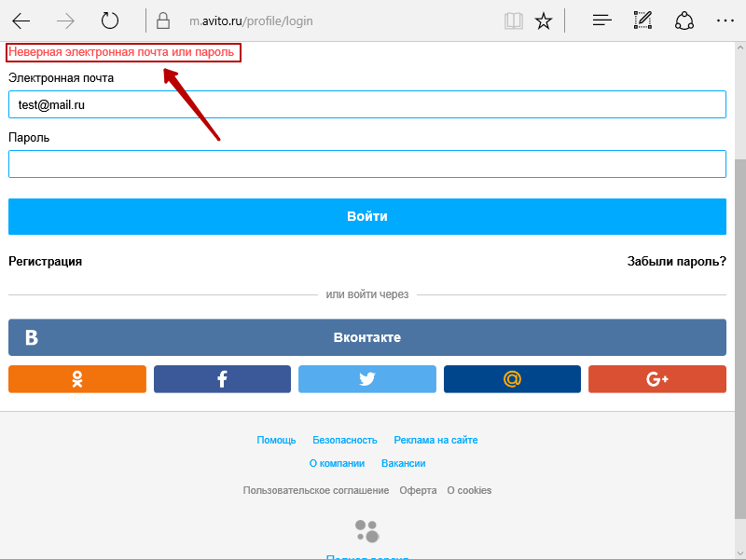Open the Помощь footer link
746x560 pixels.
(276, 440)
